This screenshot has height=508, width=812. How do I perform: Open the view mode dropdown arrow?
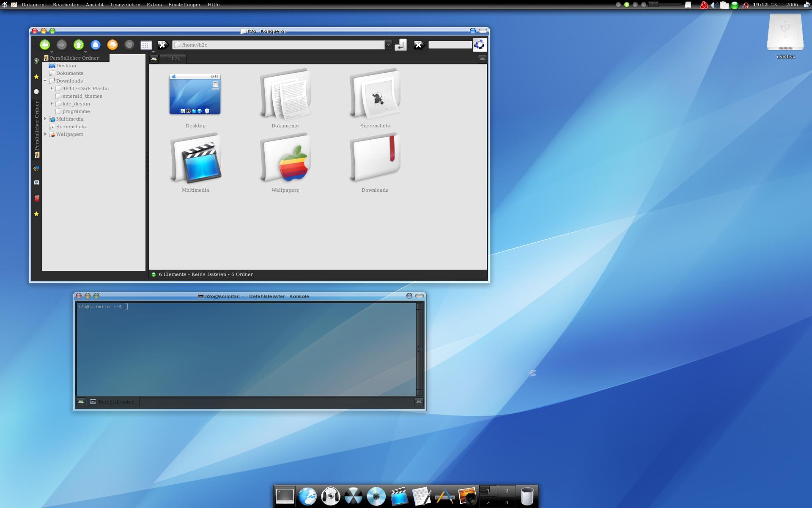(153, 52)
